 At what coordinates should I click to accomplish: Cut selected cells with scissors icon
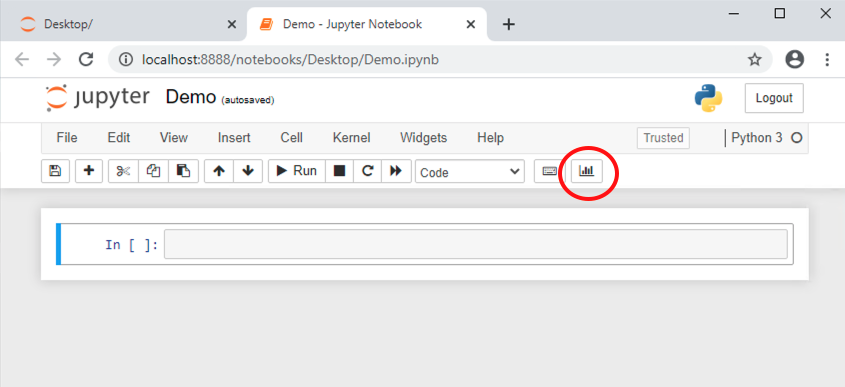pos(123,171)
